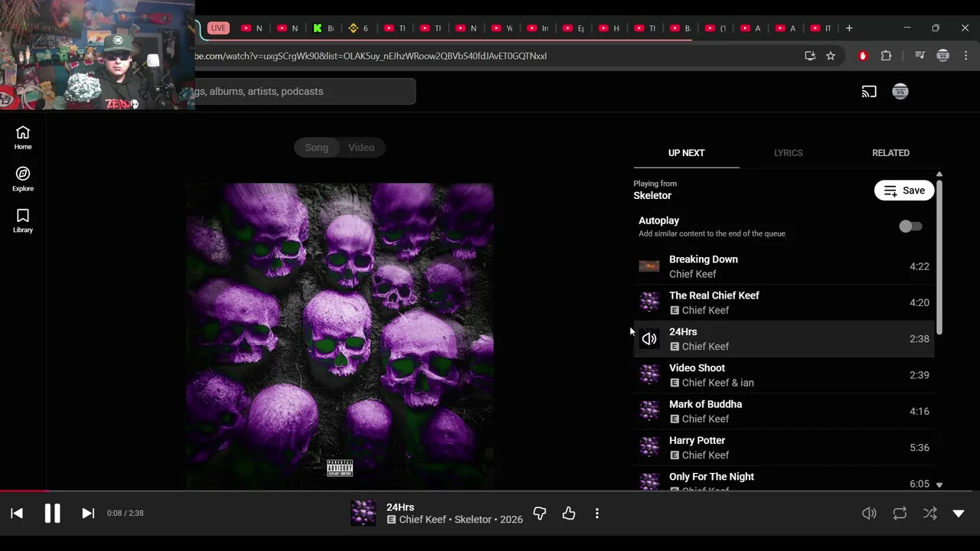This screenshot has height=551, width=980.
Task: Click the Breaking Down thumbnail
Action: click(649, 266)
